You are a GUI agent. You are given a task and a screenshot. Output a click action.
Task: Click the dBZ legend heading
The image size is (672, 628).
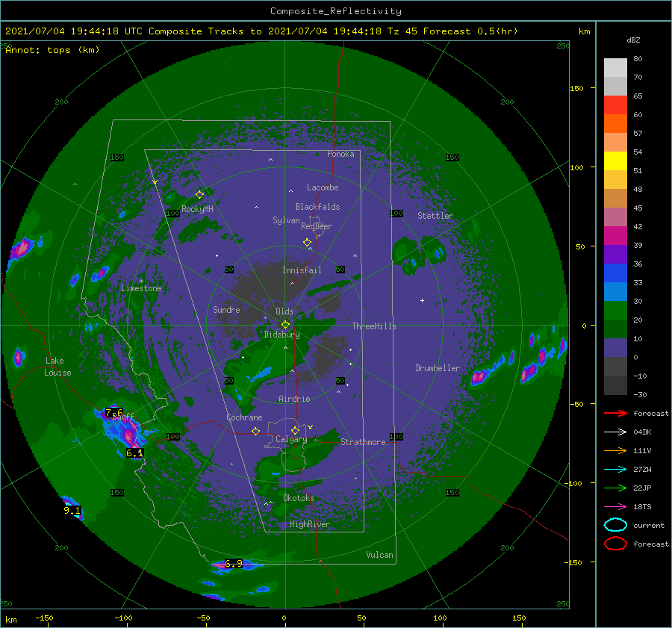click(633, 40)
